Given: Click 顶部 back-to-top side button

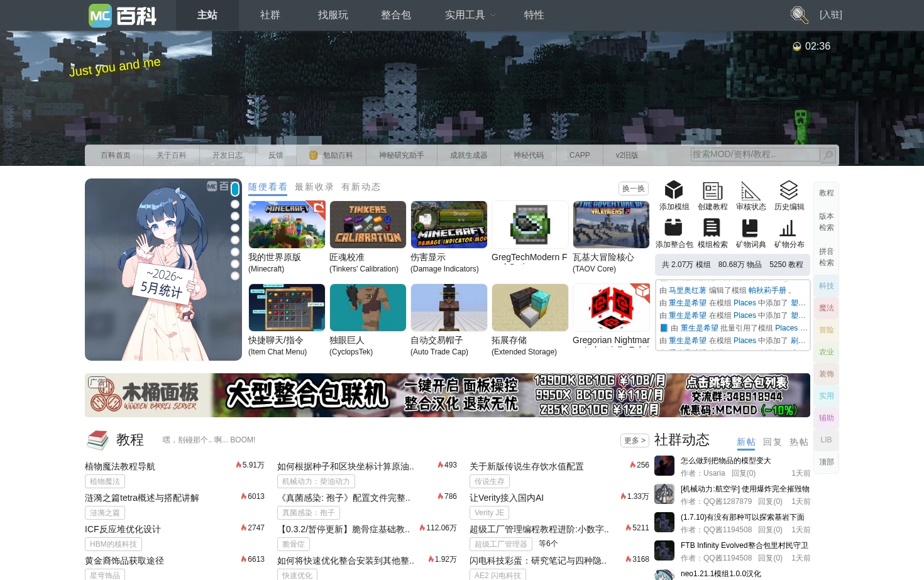Looking at the screenshot, I should tap(827, 462).
